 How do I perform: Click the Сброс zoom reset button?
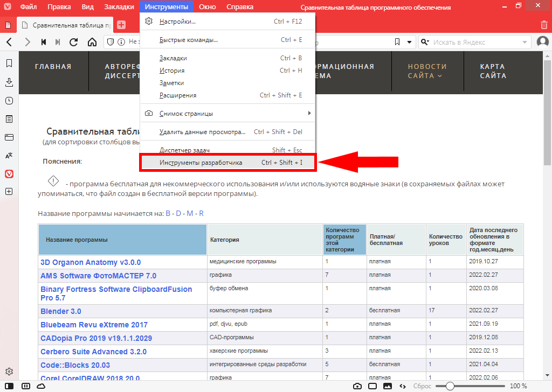[x=422, y=386]
